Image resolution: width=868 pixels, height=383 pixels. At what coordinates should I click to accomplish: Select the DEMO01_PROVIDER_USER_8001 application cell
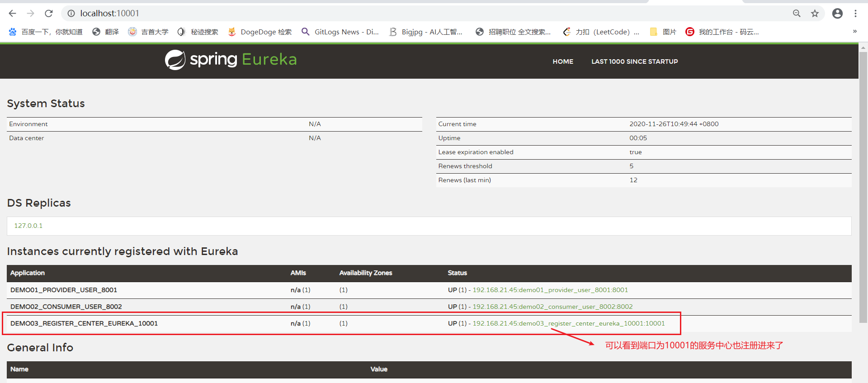pyautogui.click(x=64, y=290)
